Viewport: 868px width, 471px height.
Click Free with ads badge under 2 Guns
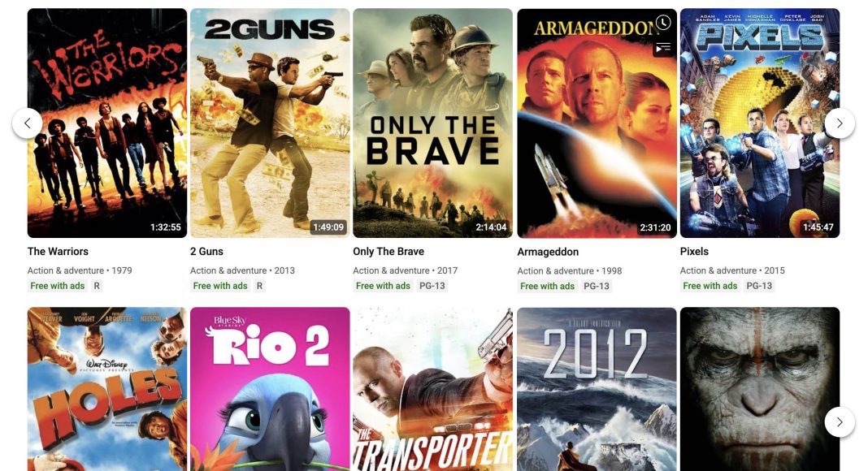tap(220, 286)
